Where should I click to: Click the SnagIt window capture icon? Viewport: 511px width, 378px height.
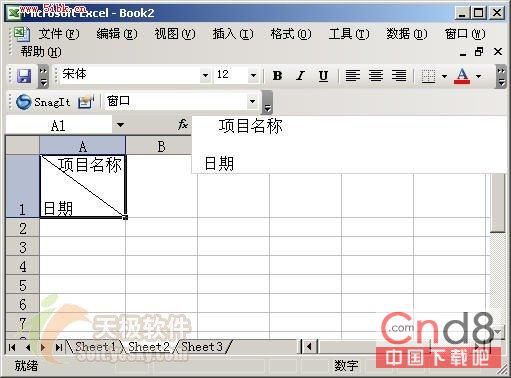[86, 102]
